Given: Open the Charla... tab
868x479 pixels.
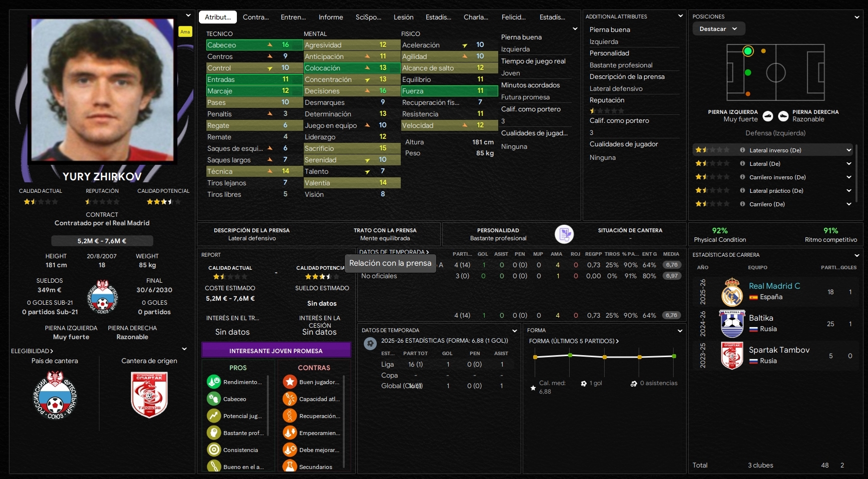Looking at the screenshot, I should pyautogui.click(x=476, y=17).
